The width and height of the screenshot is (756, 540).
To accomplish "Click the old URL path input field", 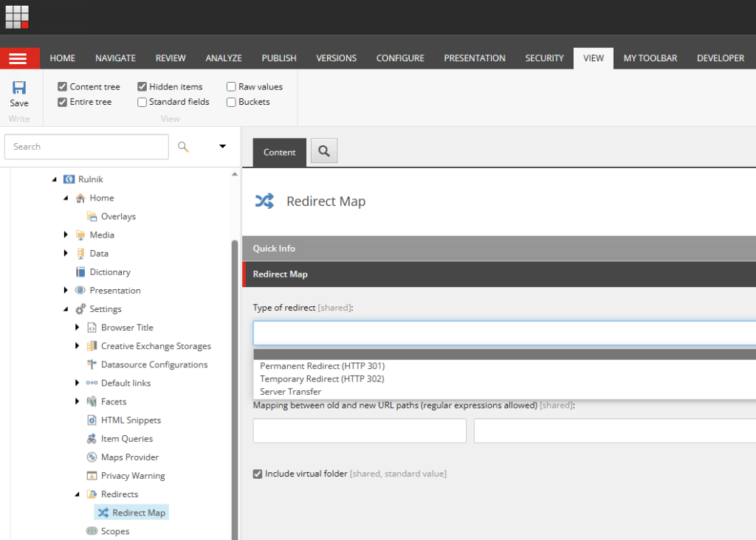I will [x=360, y=431].
